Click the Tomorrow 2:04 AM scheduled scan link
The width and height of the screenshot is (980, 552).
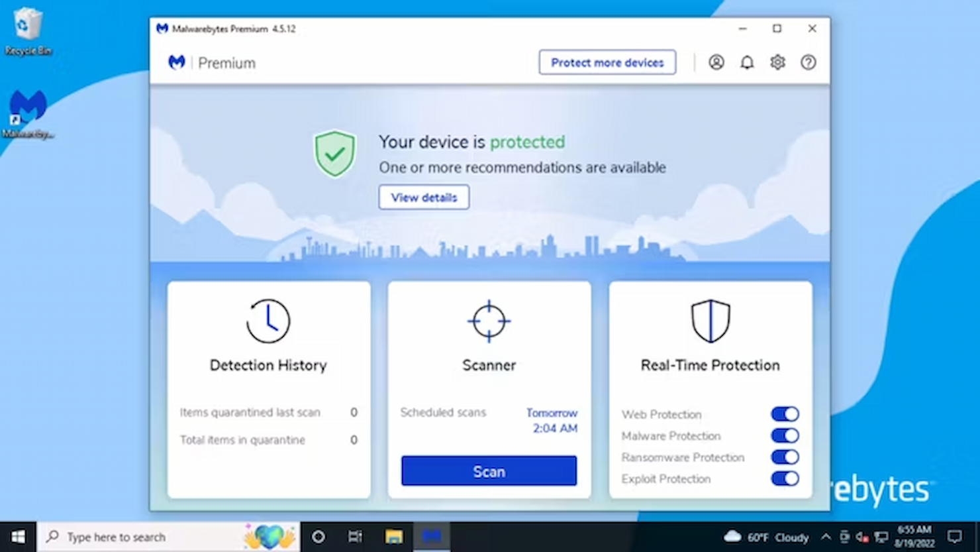[552, 421]
